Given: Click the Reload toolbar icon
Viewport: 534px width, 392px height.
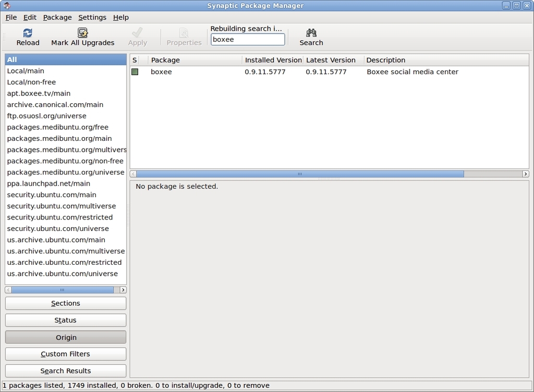Looking at the screenshot, I should click(28, 33).
